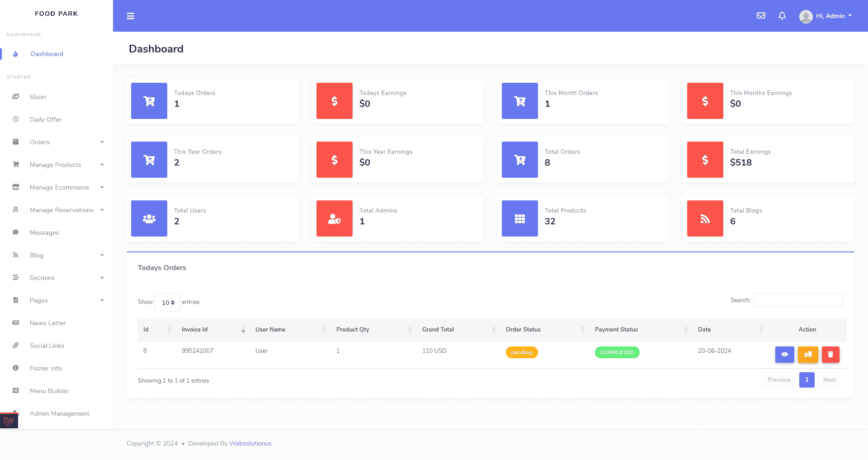868x460 pixels.
Task: Focus the orders table Search field
Action: click(797, 300)
